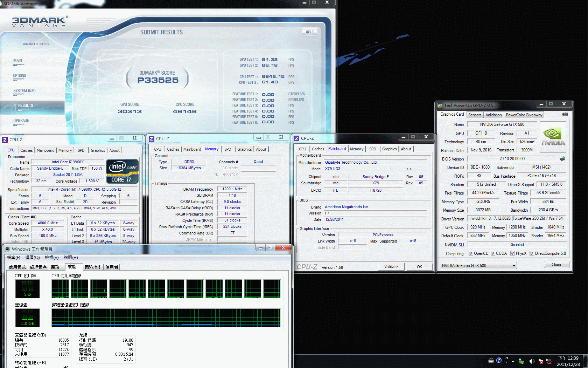Open the network status tray icon
The image size is (588, 368).
pyautogui.click(x=549, y=361)
